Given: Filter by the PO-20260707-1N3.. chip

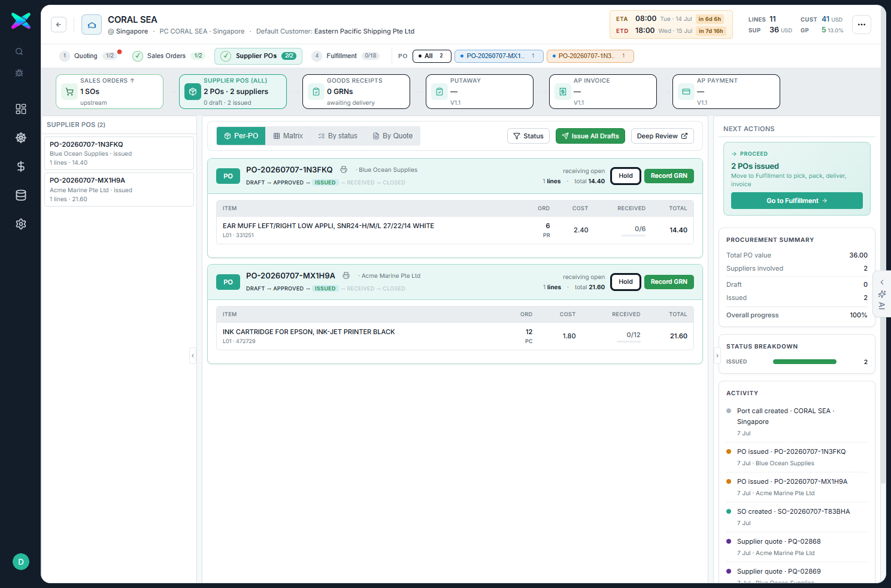Looking at the screenshot, I should (590, 56).
